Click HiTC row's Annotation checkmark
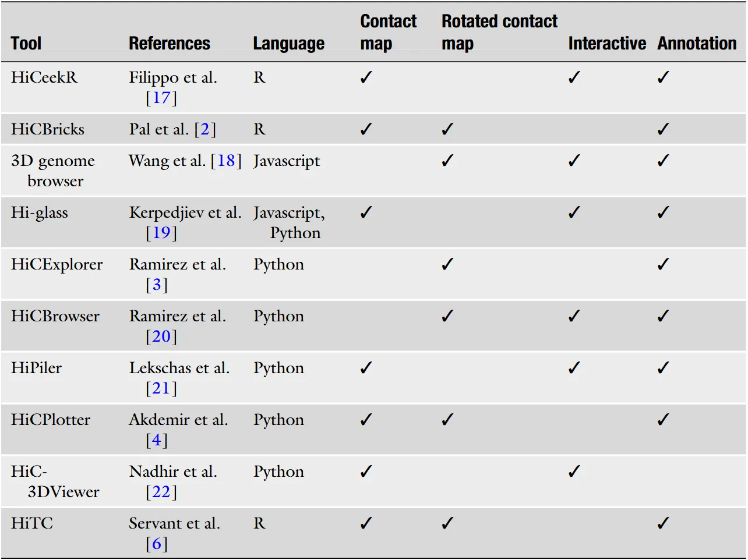 663,523
